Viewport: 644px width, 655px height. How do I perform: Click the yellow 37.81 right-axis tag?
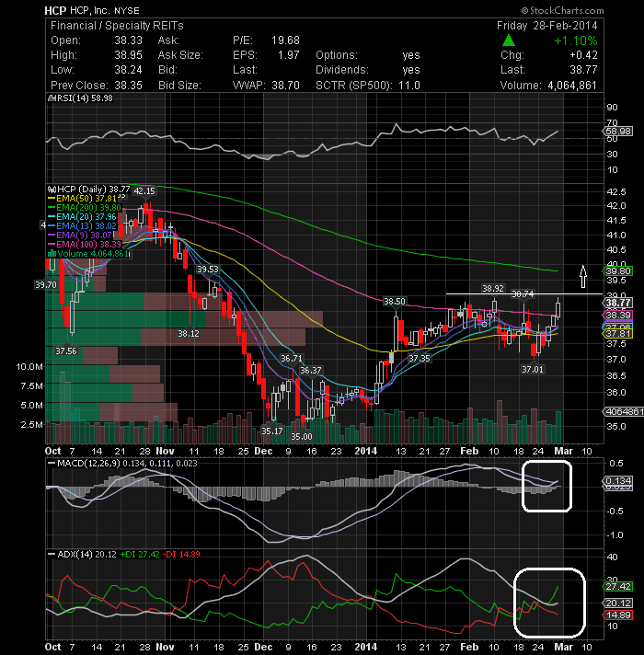pos(619,334)
